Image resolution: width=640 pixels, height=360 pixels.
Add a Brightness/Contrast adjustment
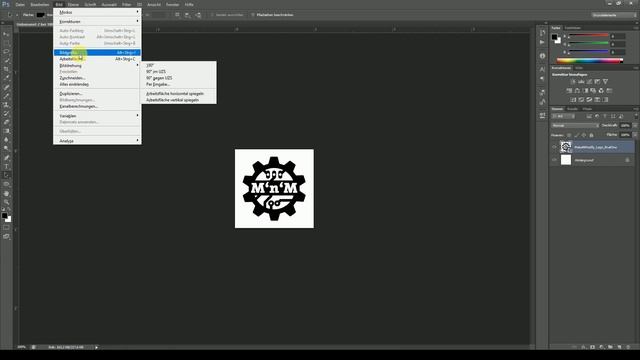coord(573,82)
